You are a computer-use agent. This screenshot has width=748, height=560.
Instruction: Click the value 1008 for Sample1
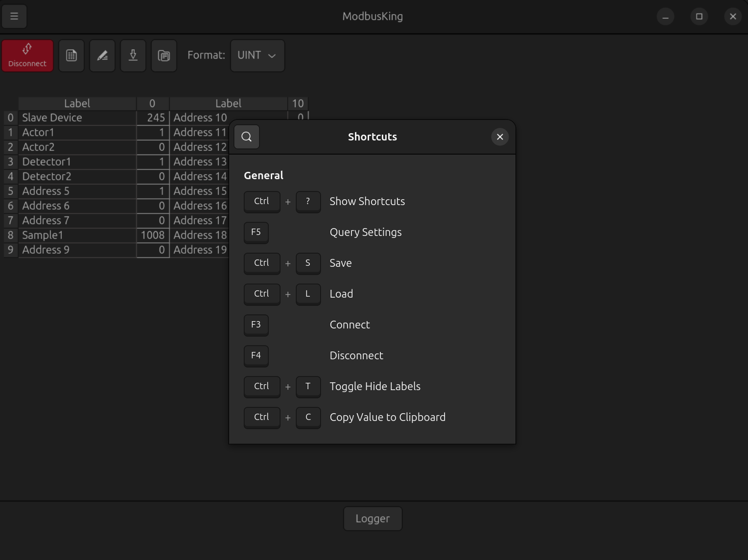coord(153,235)
